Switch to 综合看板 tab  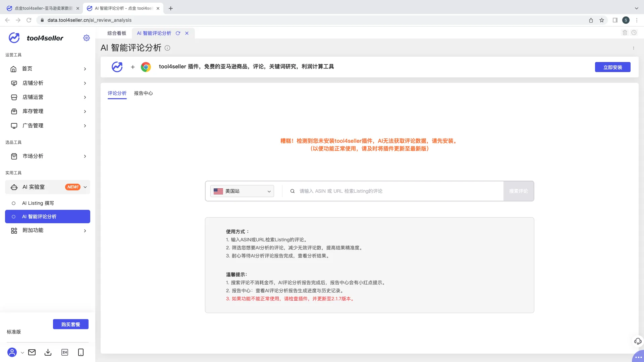pyautogui.click(x=117, y=33)
